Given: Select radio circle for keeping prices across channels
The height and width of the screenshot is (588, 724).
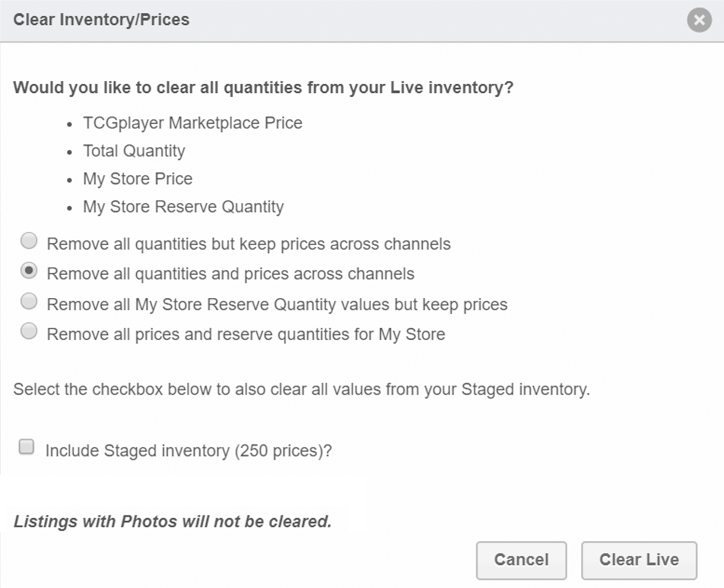Looking at the screenshot, I should (x=29, y=241).
